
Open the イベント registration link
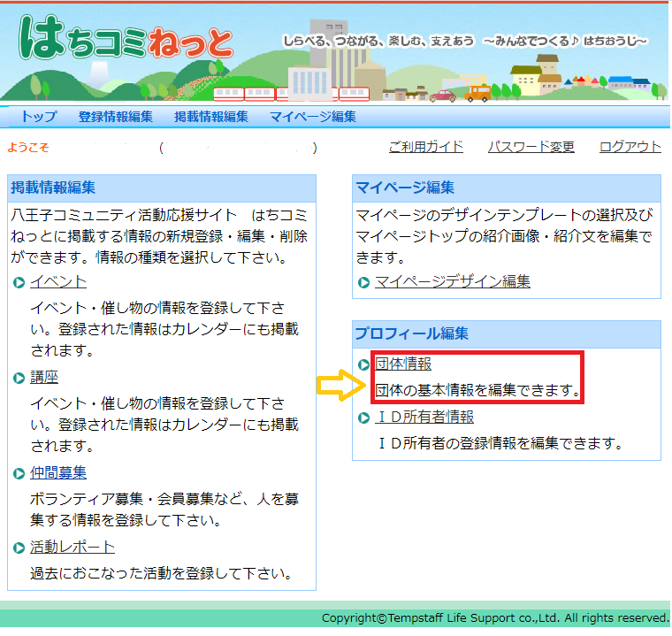tap(58, 282)
